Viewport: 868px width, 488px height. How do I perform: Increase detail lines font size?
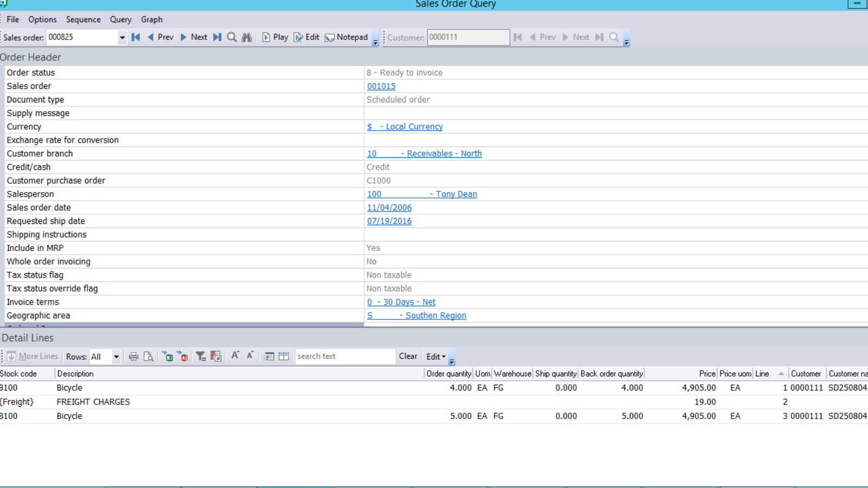point(235,356)
